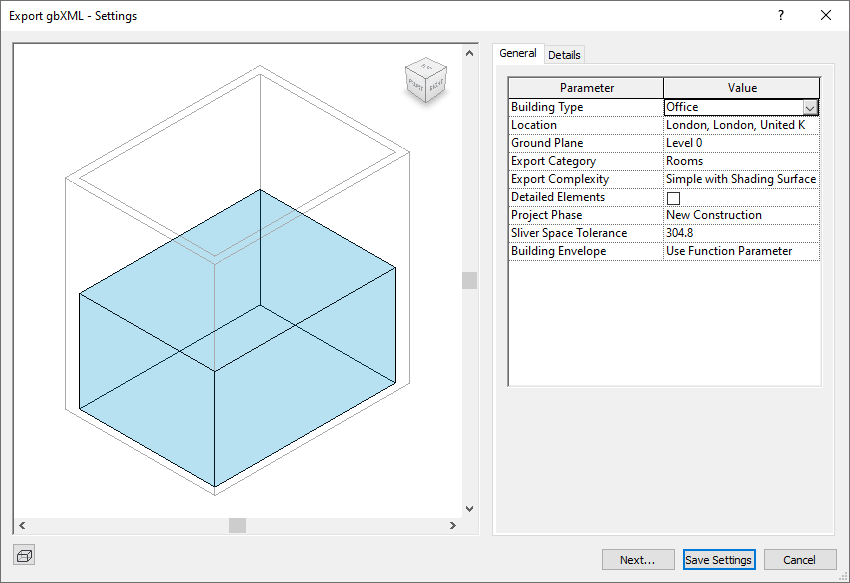Click the Save Settings button
850x583 pixels.
coord(719,559)
